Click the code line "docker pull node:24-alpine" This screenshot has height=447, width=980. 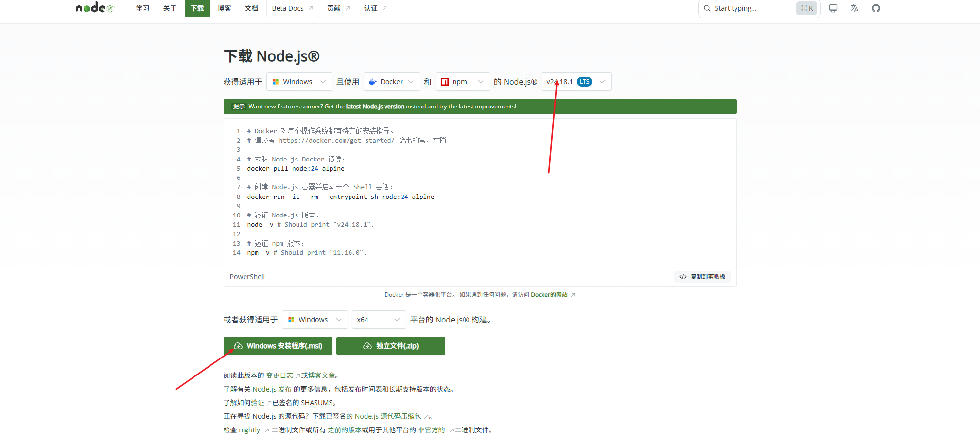(x=296, y=169)
